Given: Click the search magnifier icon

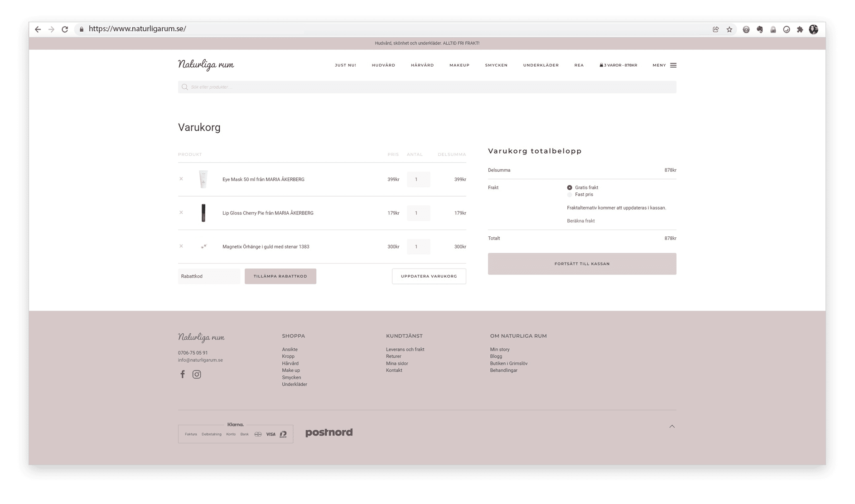Looking at the screenshot, I should (185, 87).
